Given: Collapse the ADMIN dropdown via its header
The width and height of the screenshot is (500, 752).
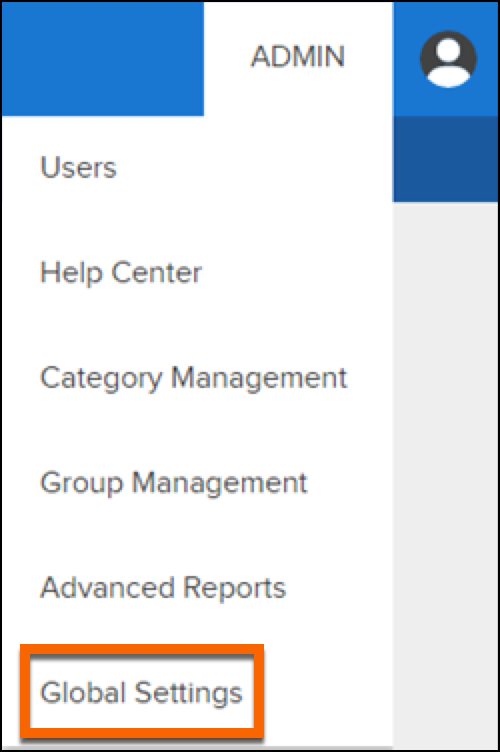Looking at the screenshot, I should (x=298, y=58).
